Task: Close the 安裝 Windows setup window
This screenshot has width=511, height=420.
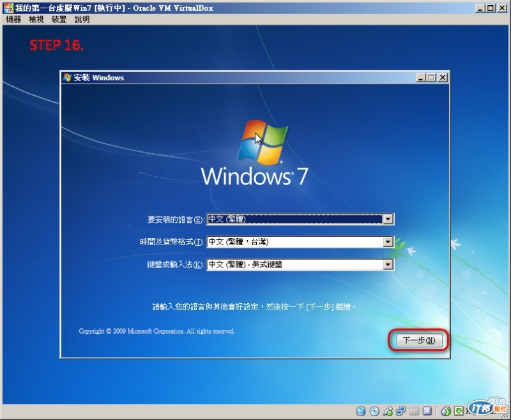Action: pyautogui.click(x=442, y=78)
